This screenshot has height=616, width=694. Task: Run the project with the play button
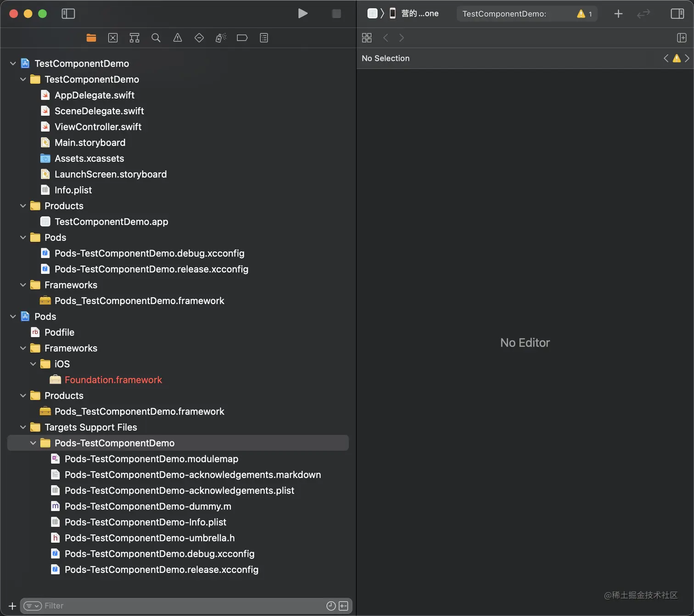[x=302, y=14]
